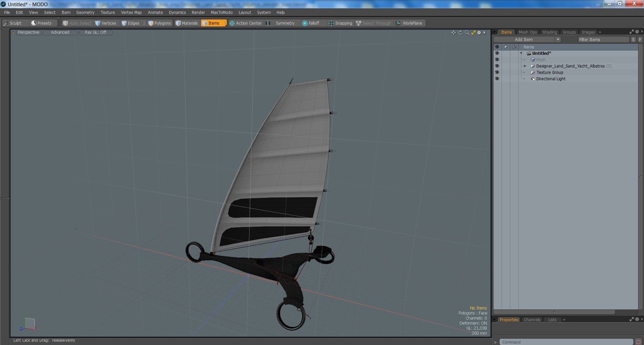Click the F button beside Filter Items
This screenshot has height=345, width=644.
[x=640, y=40]
